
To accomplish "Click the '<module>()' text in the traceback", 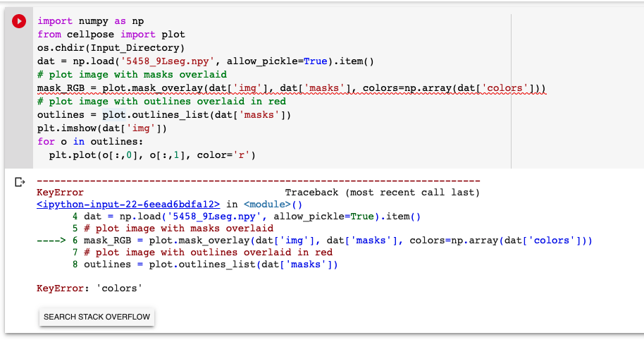I will click(273, 205).
